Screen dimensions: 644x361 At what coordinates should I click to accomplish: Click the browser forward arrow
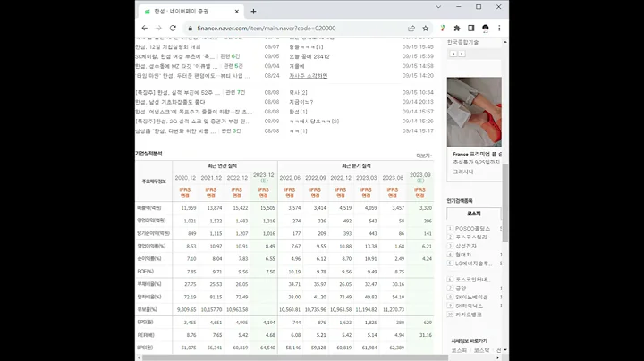[158, 29]
